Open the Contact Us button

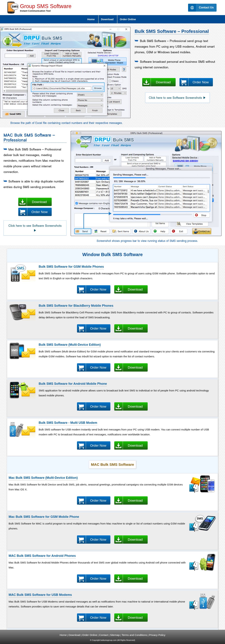coord(202,8)
